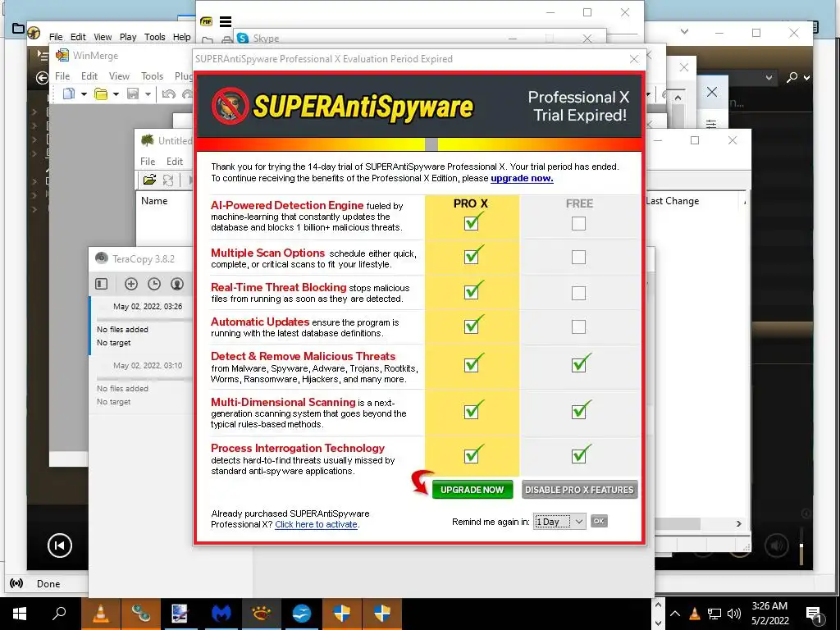840x630 pixels.
Task: Click the Skype logo icon
Action: pyautogui.click(x=243, y=38)
